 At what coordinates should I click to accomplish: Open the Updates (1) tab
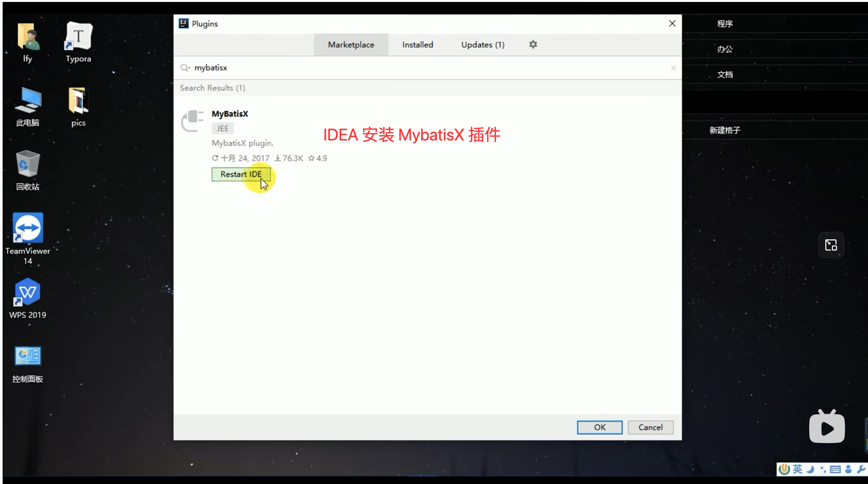(482, 45)
